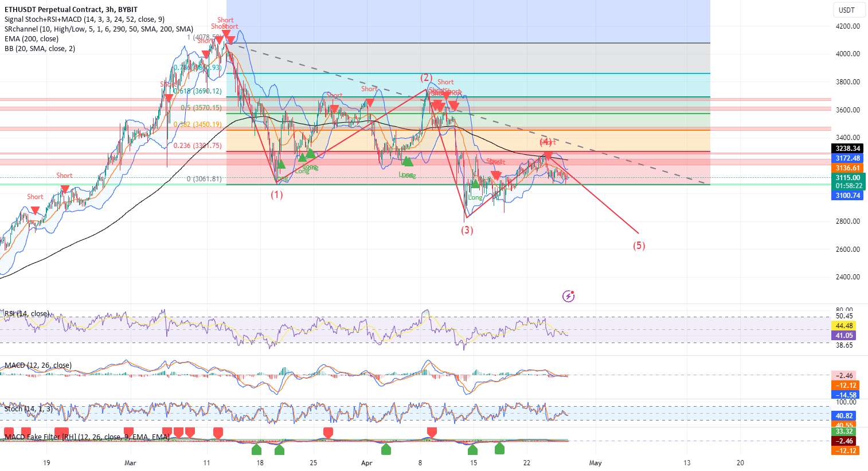
Task: Select the wave (3) label
Action: coord(467,230)
